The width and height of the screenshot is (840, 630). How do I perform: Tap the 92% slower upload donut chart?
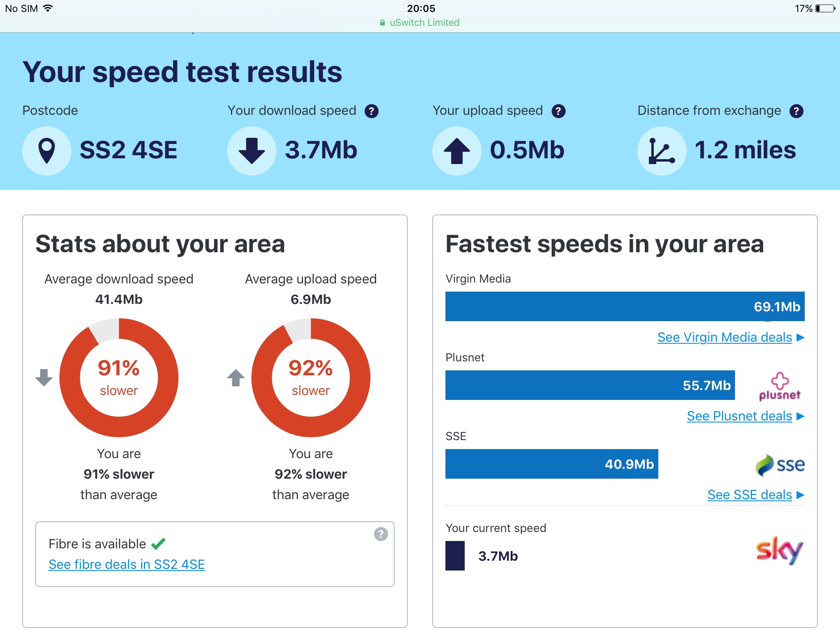(311, 378)
